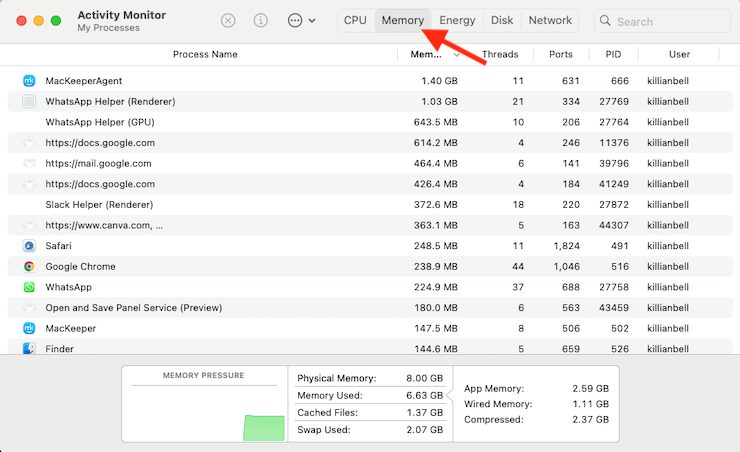740x452 pixels.
Task: Click Memory Used 6.63 GB value
Action: click(424, 395)
